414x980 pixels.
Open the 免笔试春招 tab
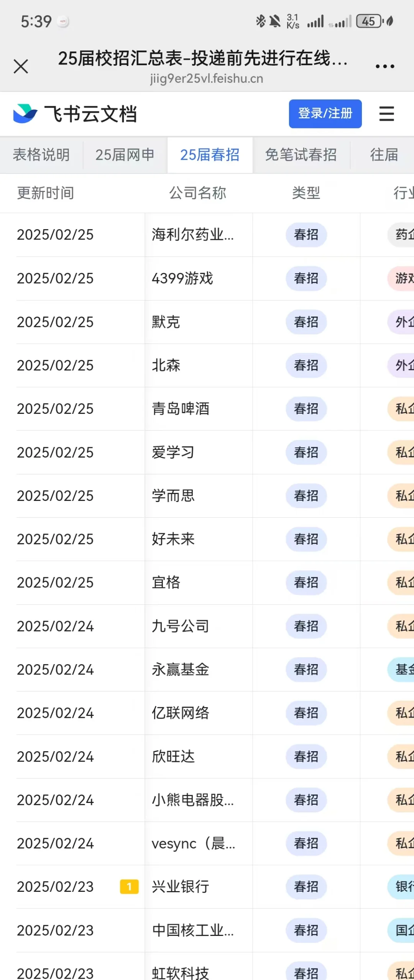(301, 155)
